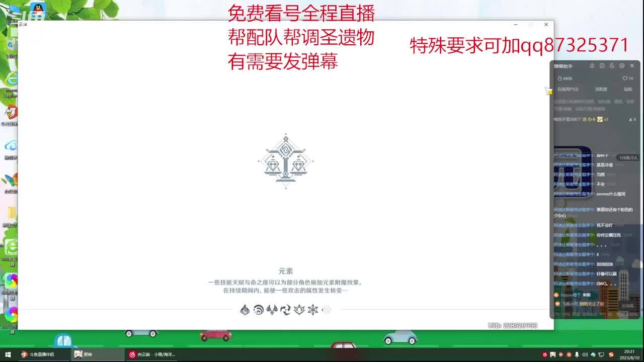Screen dimensions: 644x362
Task: Click the chat message '好像可以赢'
Action: click(606, 274)
